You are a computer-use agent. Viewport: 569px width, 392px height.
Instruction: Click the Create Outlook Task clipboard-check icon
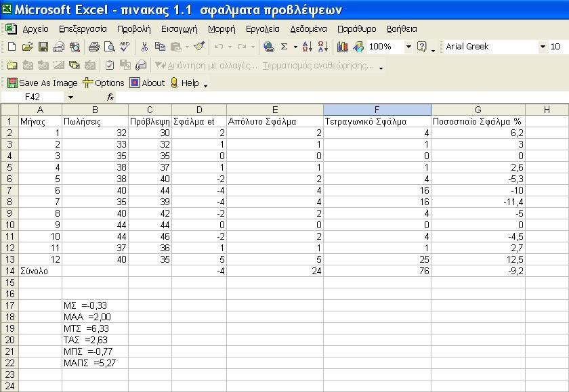(x=109, y=65)
